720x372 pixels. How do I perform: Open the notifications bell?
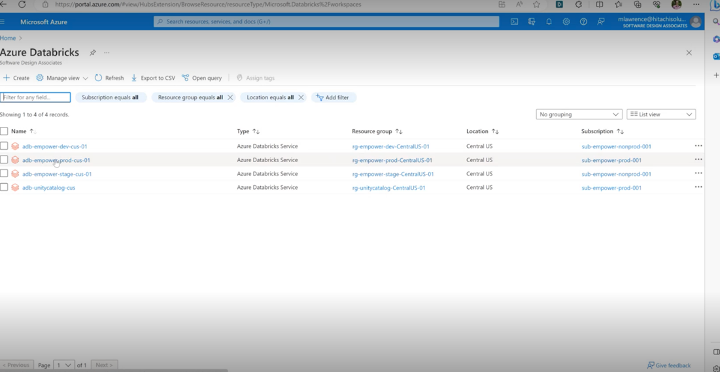[x=549, y=22]
